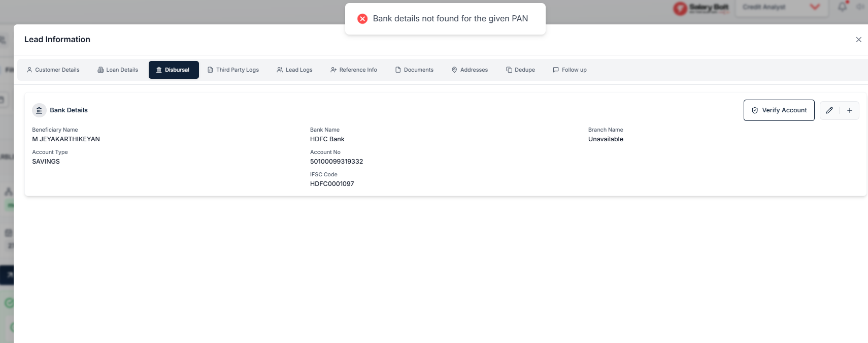868x343 pixels.
Task: Click the Salary Bolt logo in header
Action: 701,8
